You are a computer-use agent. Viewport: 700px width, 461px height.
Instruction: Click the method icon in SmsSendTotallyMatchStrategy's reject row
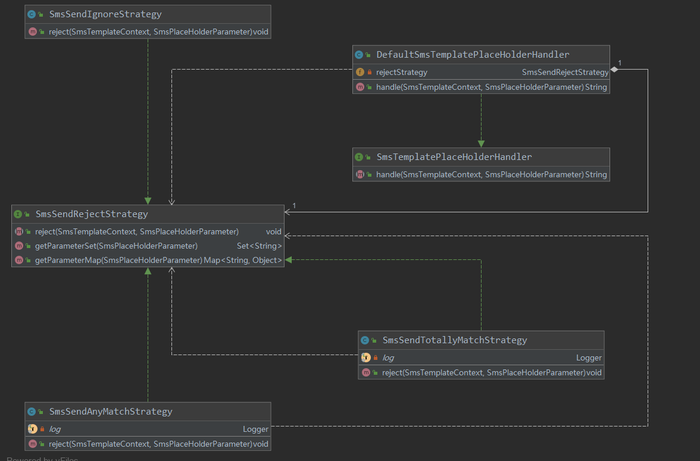pos(366,373)
